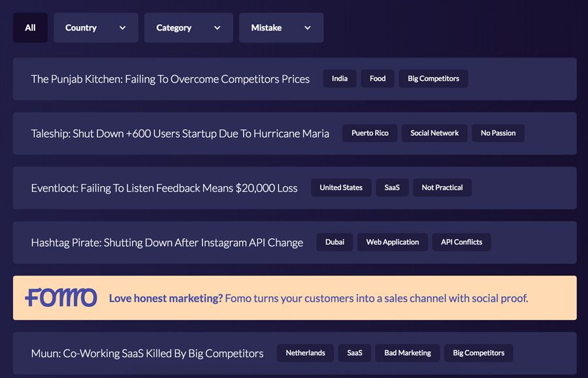Open the Mistake filter dropdown

point(281,27)
